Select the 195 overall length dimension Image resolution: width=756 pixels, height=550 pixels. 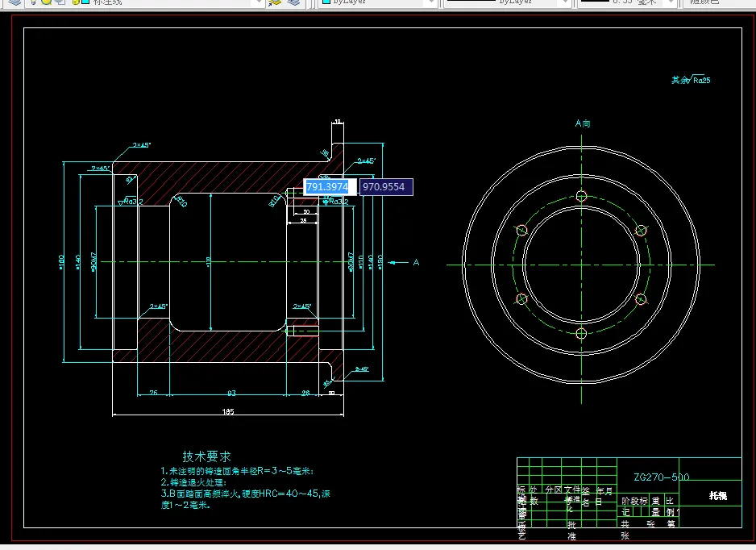228,411
